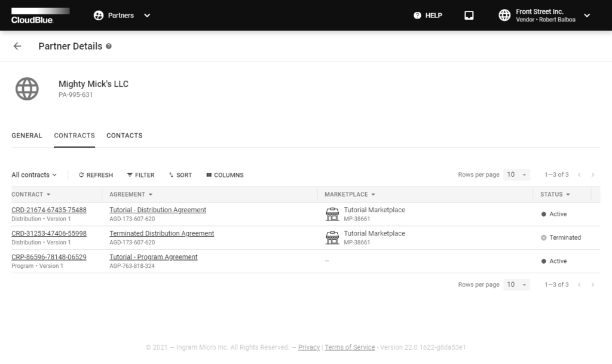The image size is (612, 364).
Task: Open the help question mark next to Partner Details
Action: (109, 46)
